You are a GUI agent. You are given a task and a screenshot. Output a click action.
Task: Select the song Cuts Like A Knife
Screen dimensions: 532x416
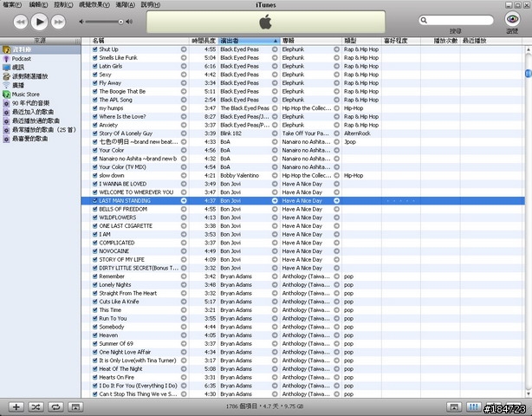coord(119,302)
